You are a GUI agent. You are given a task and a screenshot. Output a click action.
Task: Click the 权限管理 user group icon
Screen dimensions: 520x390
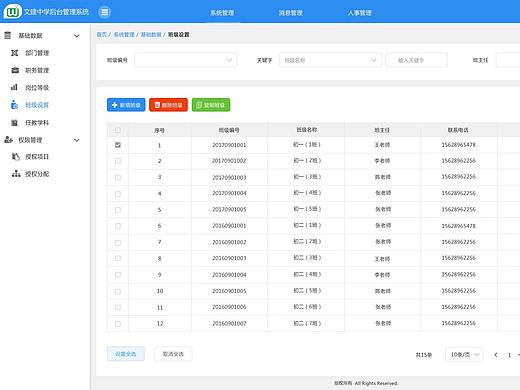tap(8, 140)
